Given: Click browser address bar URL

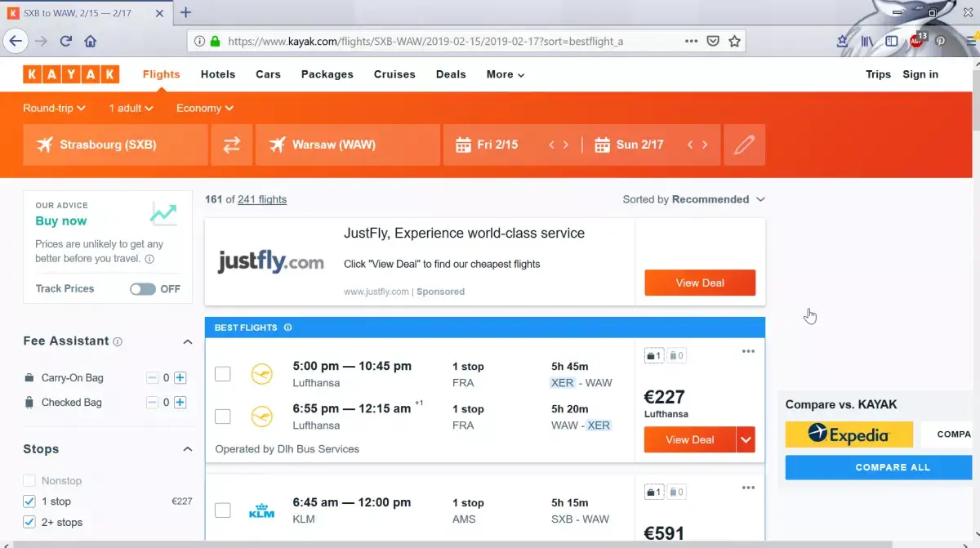Looking at the screenshot, I should pos(425,41).
